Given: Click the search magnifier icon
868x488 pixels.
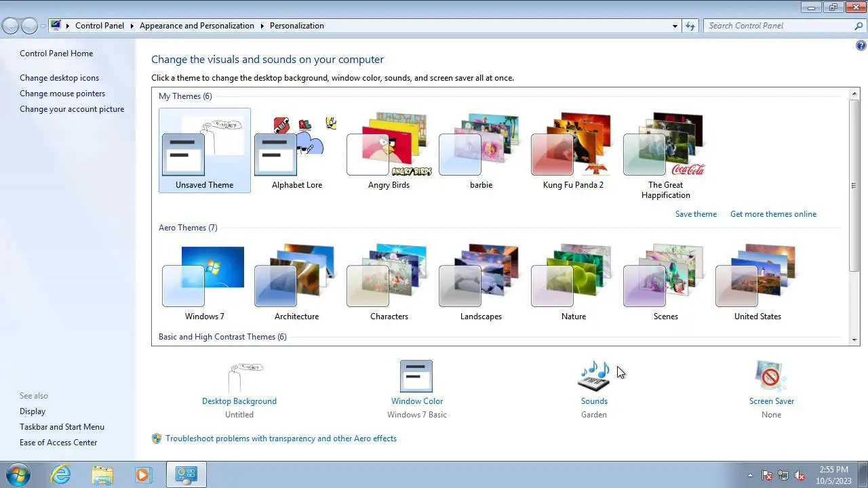Looking at the screenshot, I should [x=859, y=26].
